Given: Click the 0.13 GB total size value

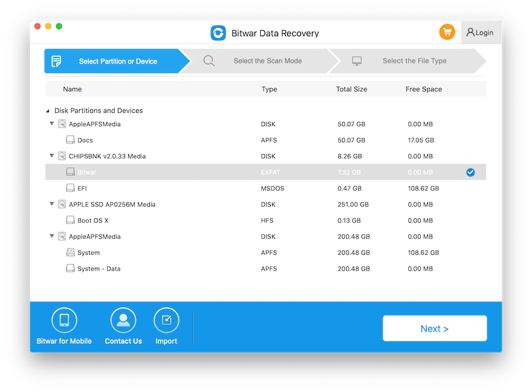Looking at the screenshot, I should [349, 220].
